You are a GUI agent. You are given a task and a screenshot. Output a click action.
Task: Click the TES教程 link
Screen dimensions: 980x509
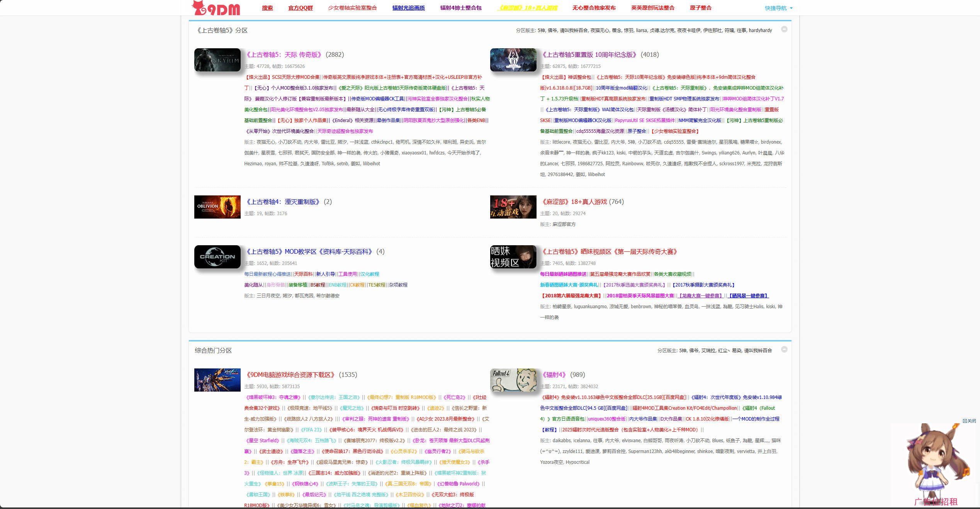(x=377, y=285)
